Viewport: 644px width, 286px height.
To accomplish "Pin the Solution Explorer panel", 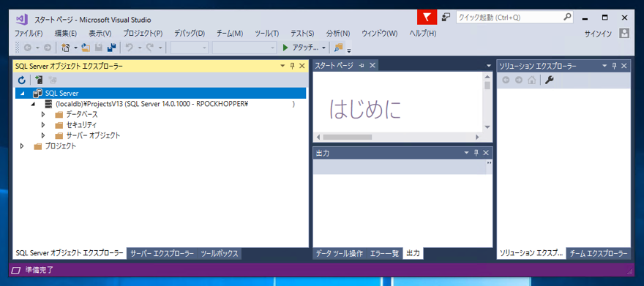I will tap(615, 66).
